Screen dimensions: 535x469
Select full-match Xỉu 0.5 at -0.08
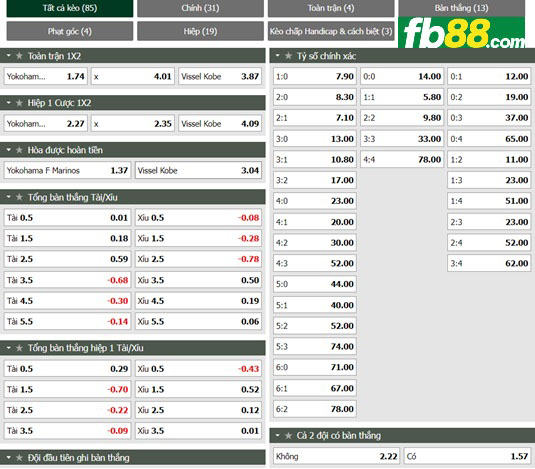[x=198, y=218]
